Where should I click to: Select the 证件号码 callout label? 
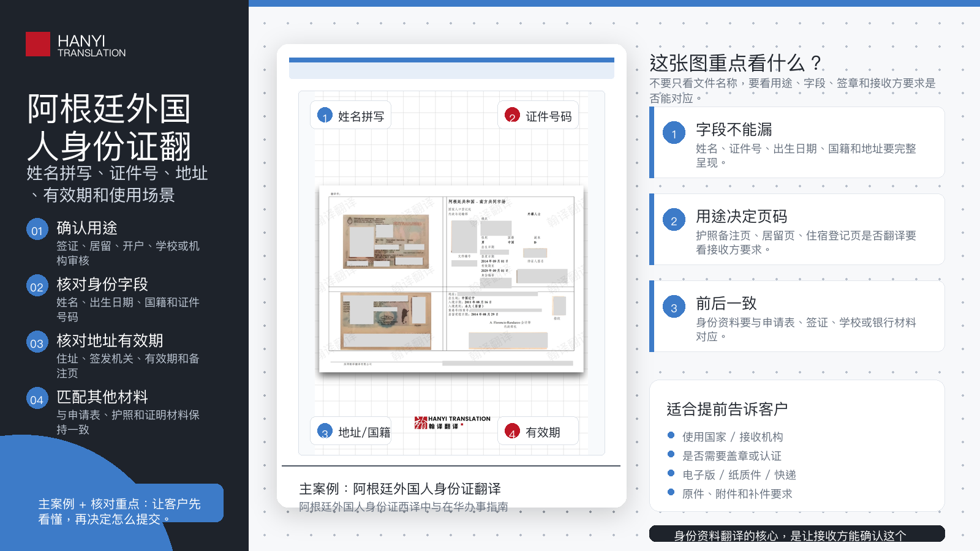538,115
